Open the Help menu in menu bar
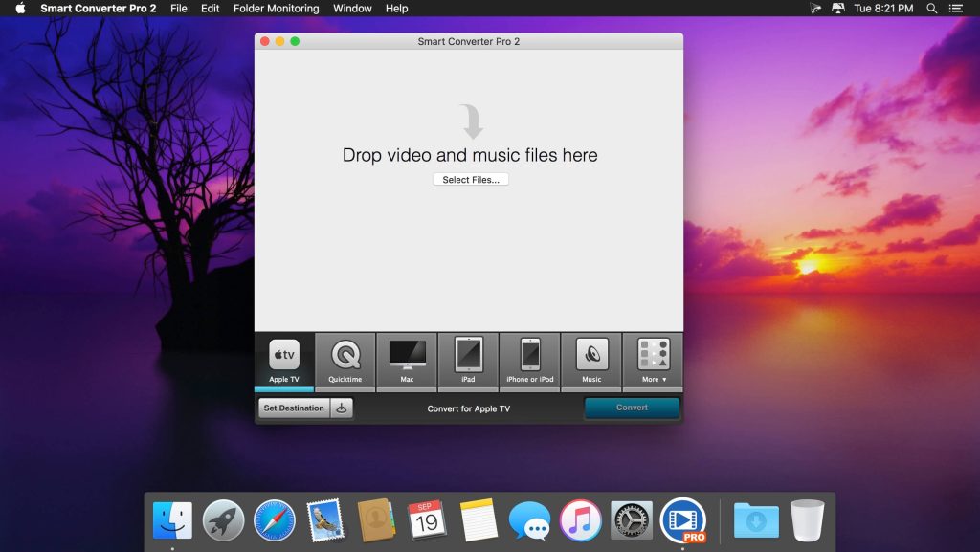The height and width of the screenshot is (552, 980). click(396, 9)
